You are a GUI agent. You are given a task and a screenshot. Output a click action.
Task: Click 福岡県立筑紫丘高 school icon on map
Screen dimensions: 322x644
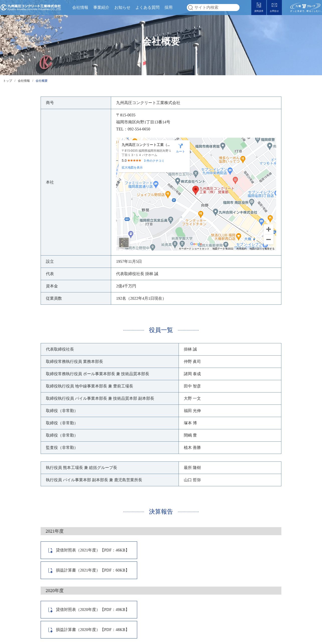pyautogui.click(x=171, y=220)
